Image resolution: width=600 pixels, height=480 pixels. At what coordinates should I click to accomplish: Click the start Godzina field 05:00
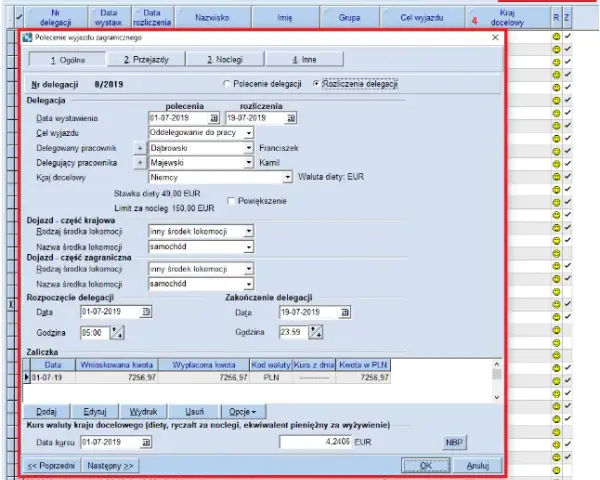[x=95, y=332]
